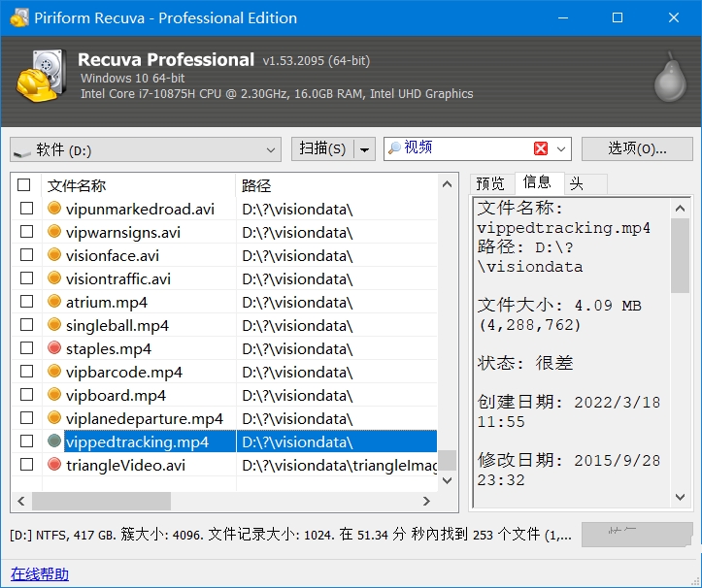
Task: Click the status dot next to visiontraffic.avi
Action: point(54,278)
